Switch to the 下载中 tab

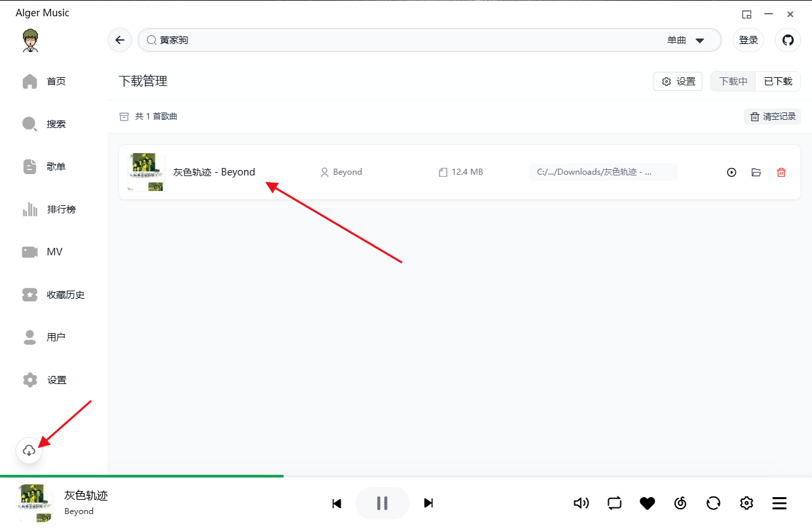pos(733,81)
